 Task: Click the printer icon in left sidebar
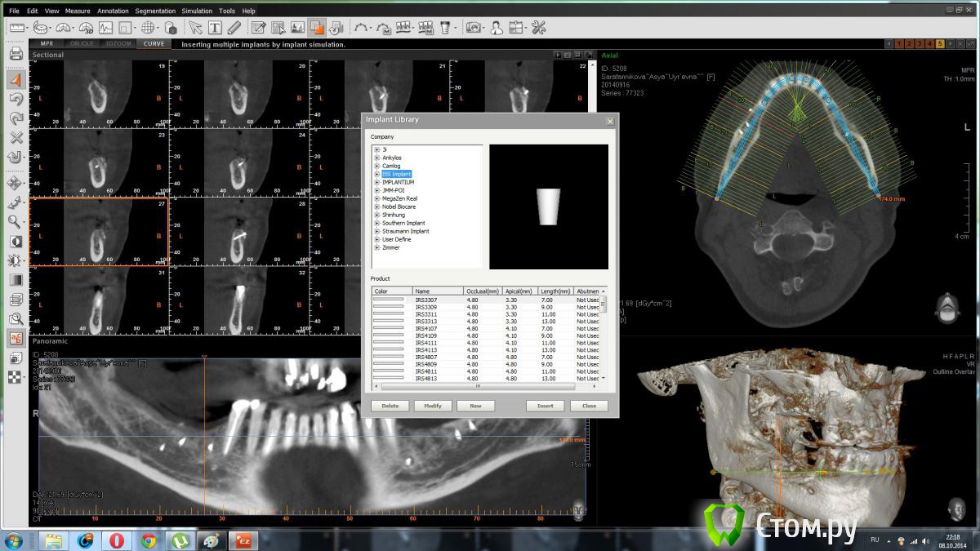coord(15,54)
